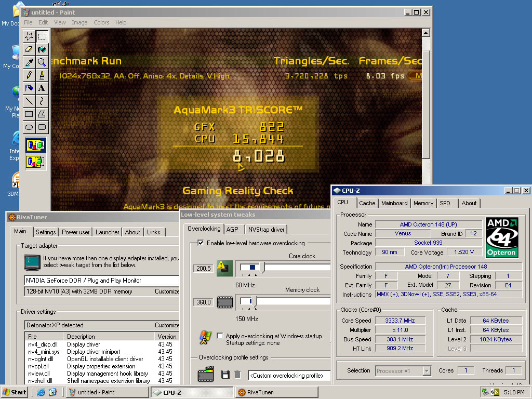Image resolution: width=532 pixels, height=399 pixels.
Task: Click the RivaTuner monitor adapter icon
Action: click(32, 262)
